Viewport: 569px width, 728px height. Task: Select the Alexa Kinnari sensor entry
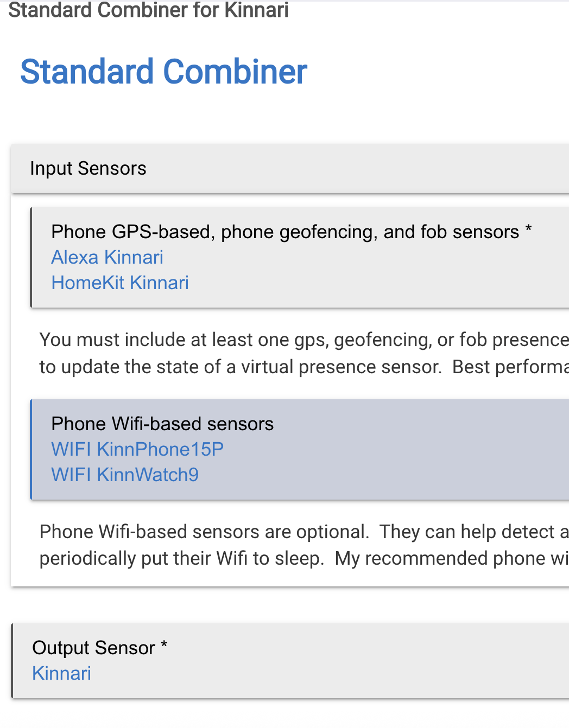tap(107, 257)
